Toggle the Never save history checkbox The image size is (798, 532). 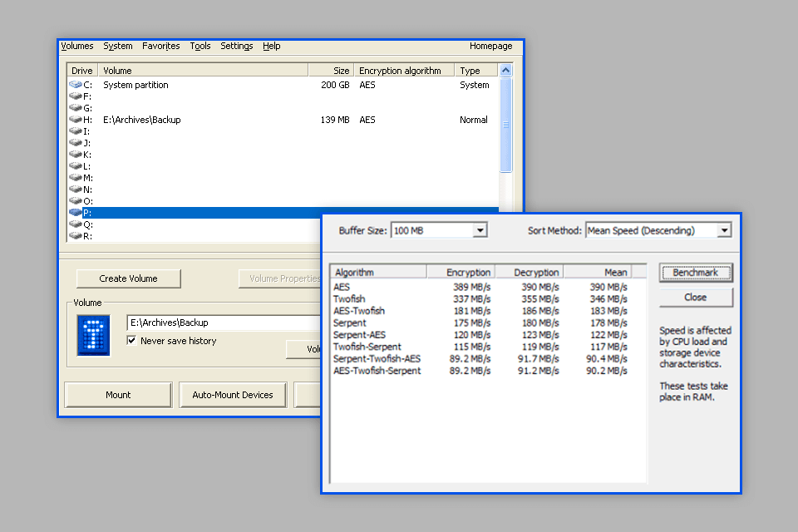click(132, 341)
